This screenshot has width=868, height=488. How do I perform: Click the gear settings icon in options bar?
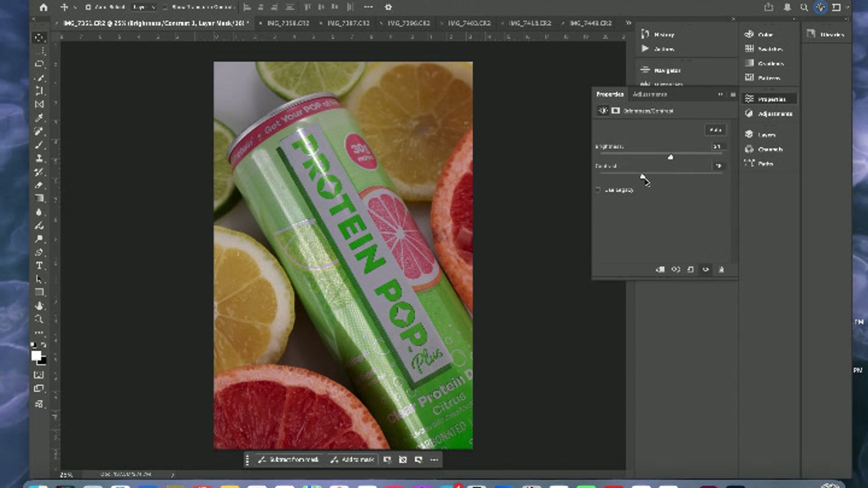tap(388, 7)
